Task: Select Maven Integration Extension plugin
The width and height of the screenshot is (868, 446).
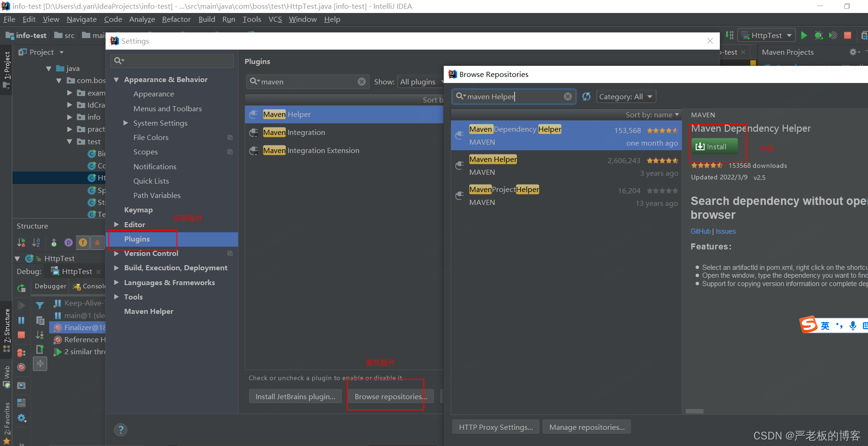Action: (x=344, y=150)
